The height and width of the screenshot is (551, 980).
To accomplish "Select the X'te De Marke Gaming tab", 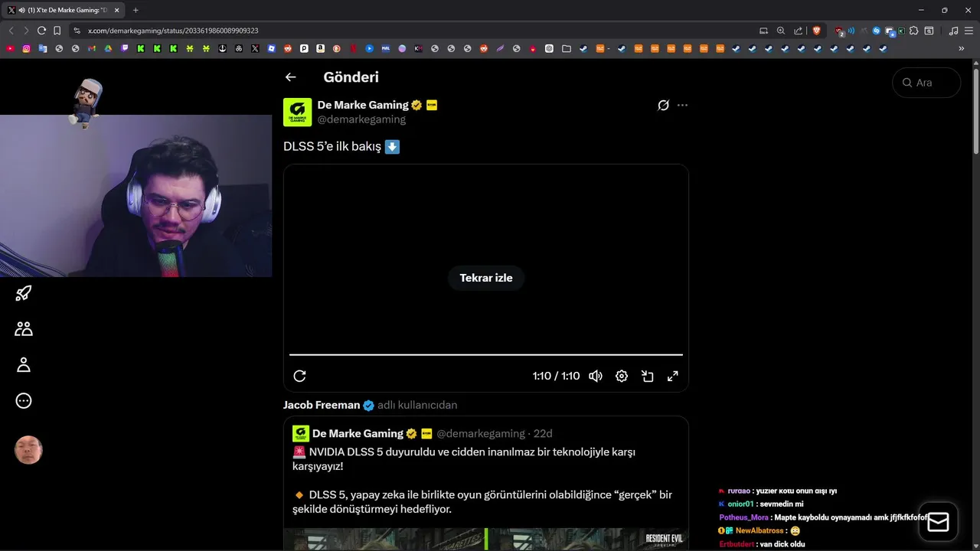I will [63, 10].
